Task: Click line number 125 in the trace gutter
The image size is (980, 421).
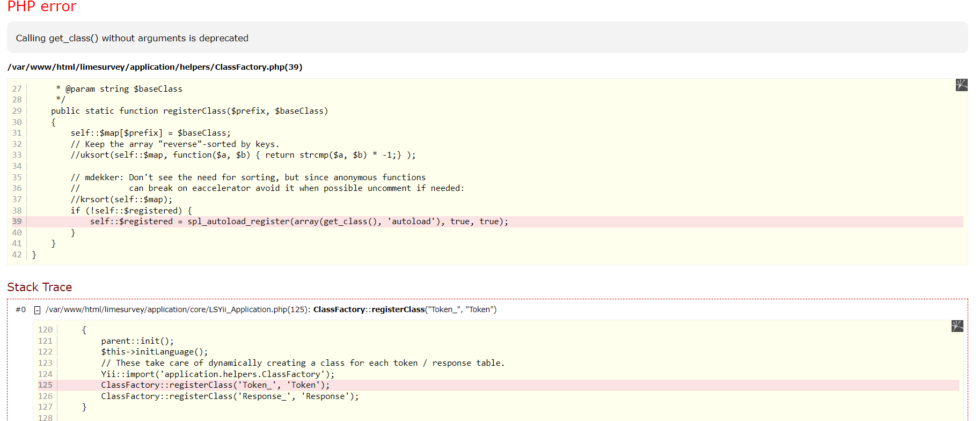Action: click(46, 385)
